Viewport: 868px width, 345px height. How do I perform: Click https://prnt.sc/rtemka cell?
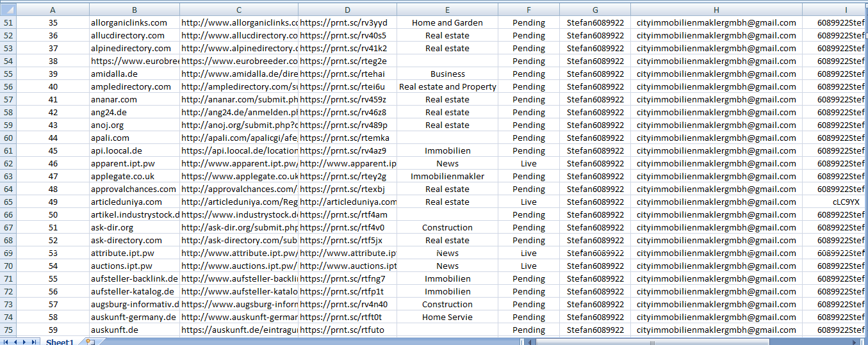click(348, 138)
